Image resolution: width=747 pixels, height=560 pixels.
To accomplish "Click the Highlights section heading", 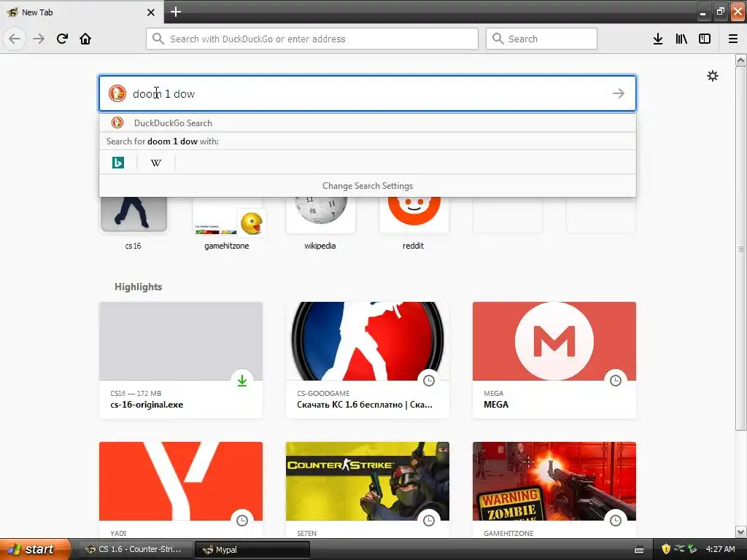I will tap(138, 287).
